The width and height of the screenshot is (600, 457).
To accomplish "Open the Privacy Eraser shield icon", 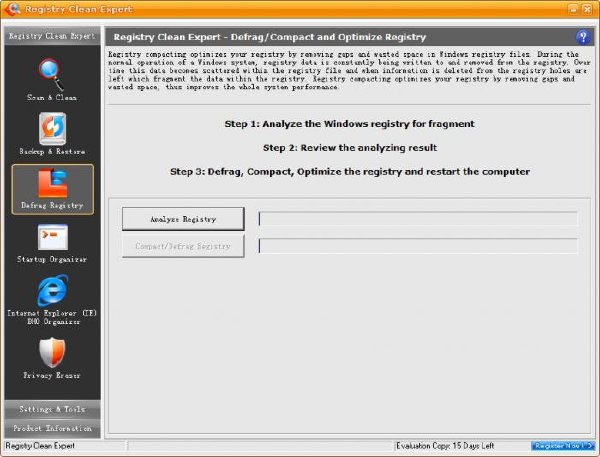I will (52, 353).
